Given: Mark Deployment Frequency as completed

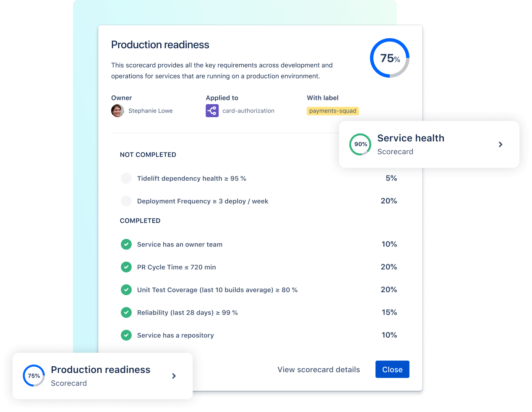Looking at the screenshot, I should [126, 201].
